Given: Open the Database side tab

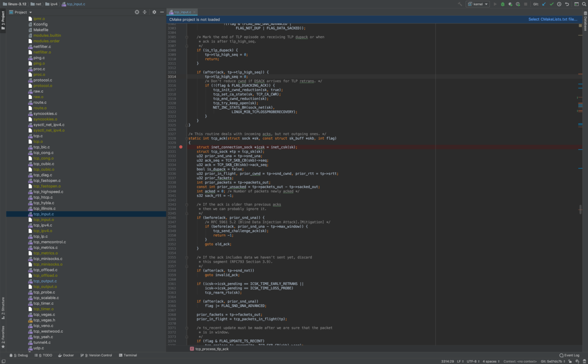Looking at the screenshot, I should click(585, 21).
